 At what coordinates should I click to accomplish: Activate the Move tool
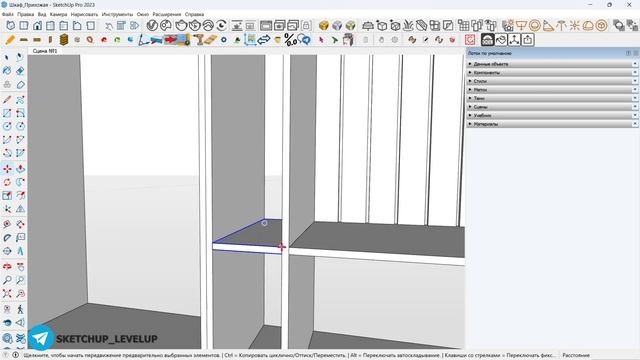[7, 169]
